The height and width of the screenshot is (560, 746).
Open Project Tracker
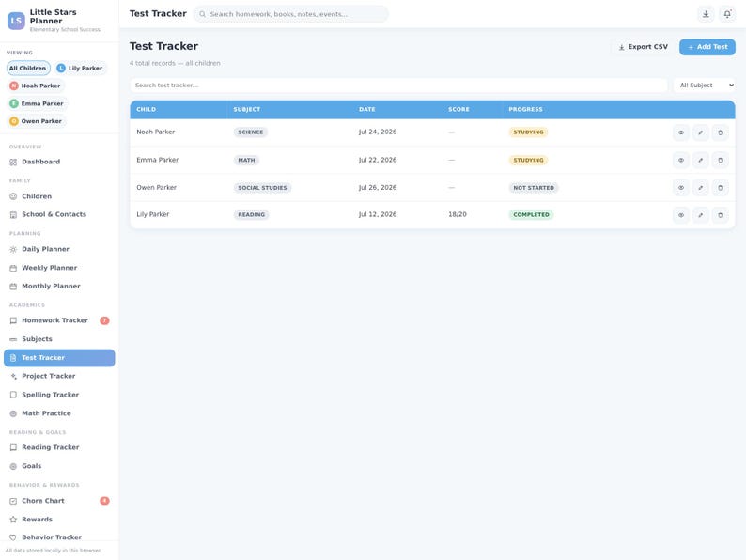point(59,376)
